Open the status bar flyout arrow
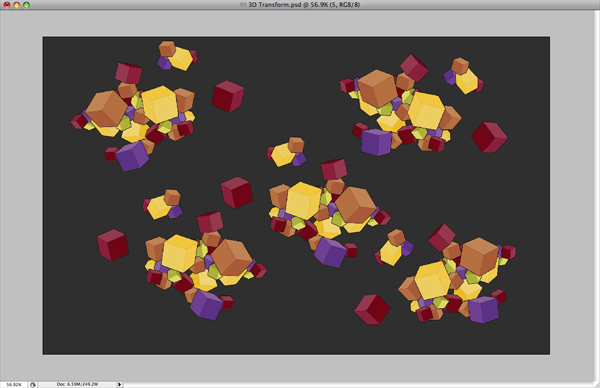 [x=119, y=385]
